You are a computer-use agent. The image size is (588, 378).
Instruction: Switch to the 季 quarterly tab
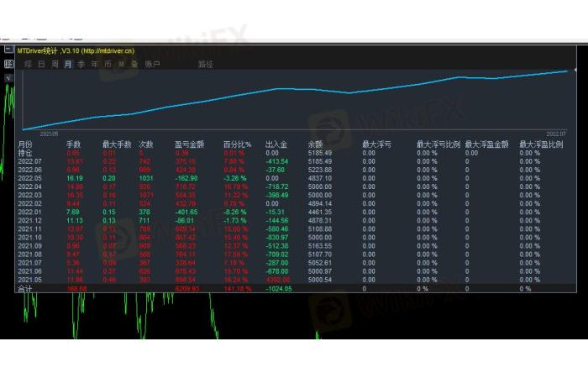pyautogui.click(x=81, y=64)
